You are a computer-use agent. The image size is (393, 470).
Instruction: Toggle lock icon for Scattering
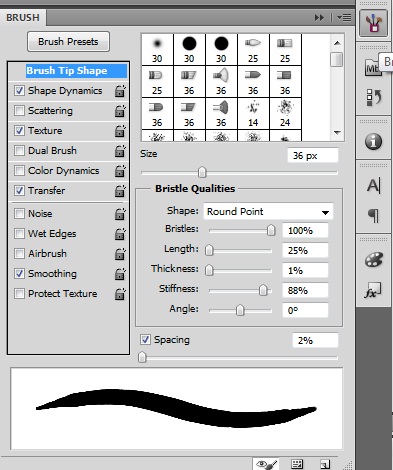[x=120, y=111]
